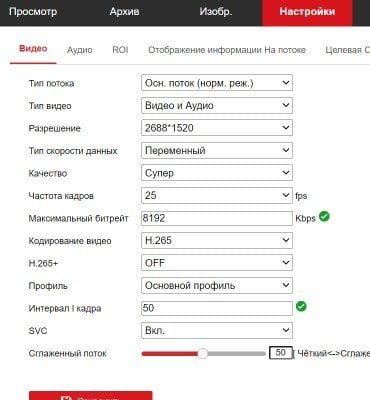Viewport: 370px width, 400px height.
Task: Click the Максимальный битрейт input field
Action: coord(217,218)
